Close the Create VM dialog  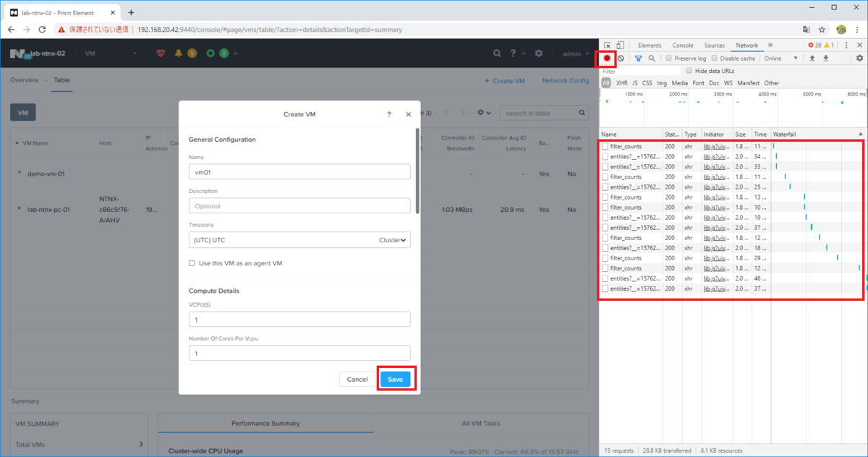point(409,114)
